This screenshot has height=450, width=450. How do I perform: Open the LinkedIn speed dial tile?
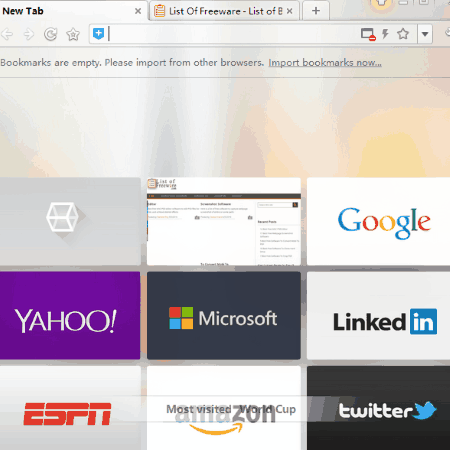(378, 315)
